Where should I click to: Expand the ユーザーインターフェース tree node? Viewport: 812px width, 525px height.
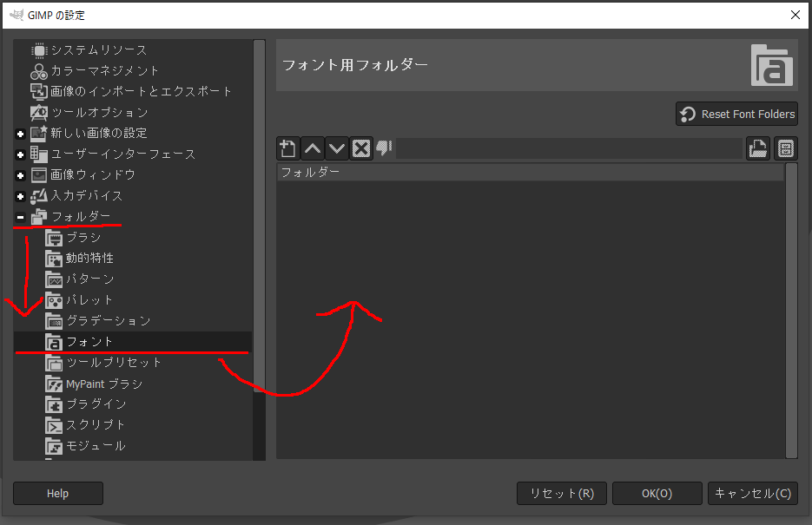[x=20, y=154]
